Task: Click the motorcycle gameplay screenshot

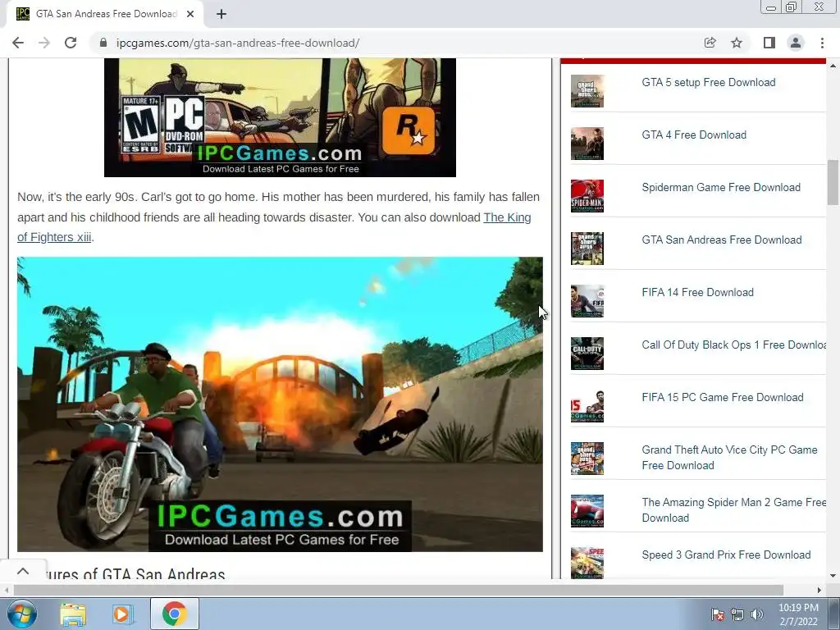Action: [280, 404]
